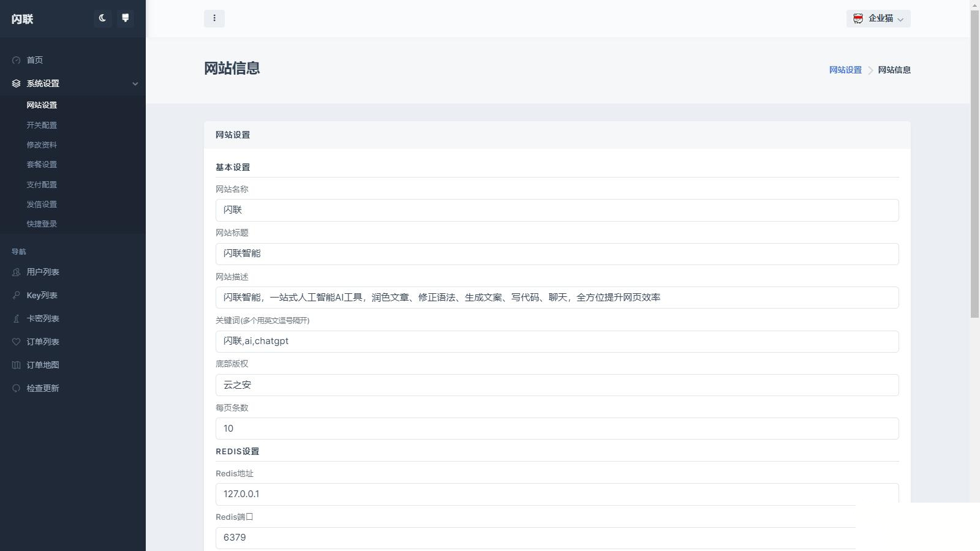Collapse the 系统设置 chevron
Screen dimensions: 980x551
pos(135,84)
